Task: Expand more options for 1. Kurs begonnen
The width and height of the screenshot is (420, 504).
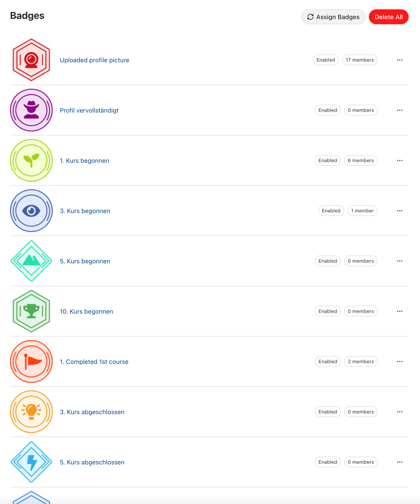Action: pyautogui.click(x=400, y=161)
